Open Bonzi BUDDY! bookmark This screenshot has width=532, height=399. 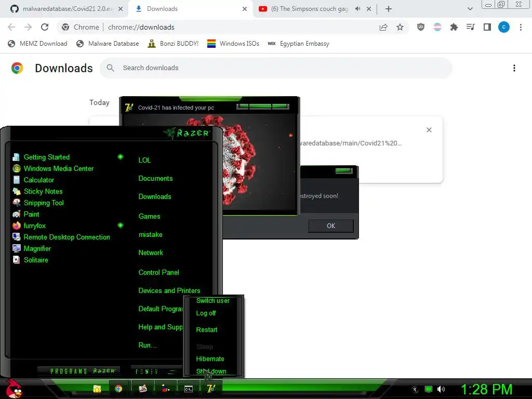[x=173, y=44]
